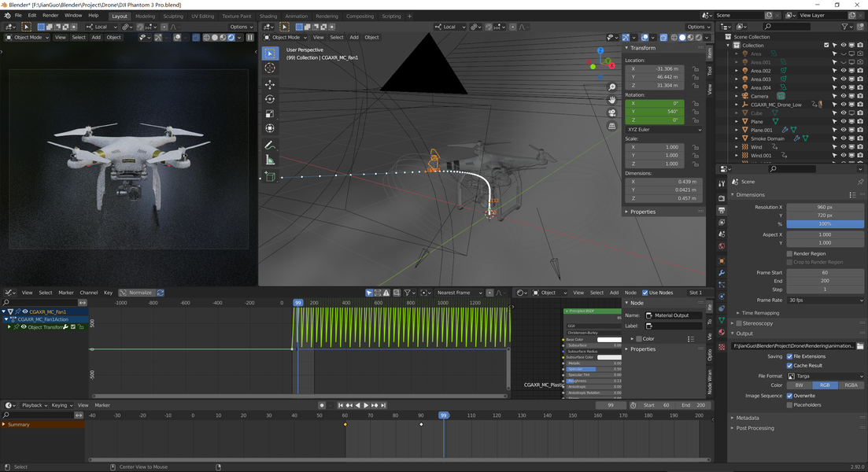The height and width of the screenshot is (472, 868).
Task: Open the File menu
Action: [18, 16]
